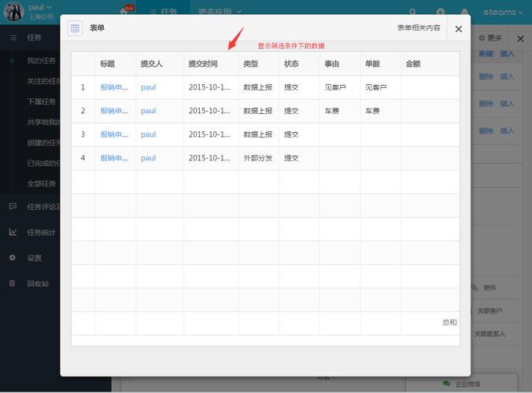Viewport: 532px width, 393px height.
Task: Click the home icon with notification badge
Action: coord(124,11)
